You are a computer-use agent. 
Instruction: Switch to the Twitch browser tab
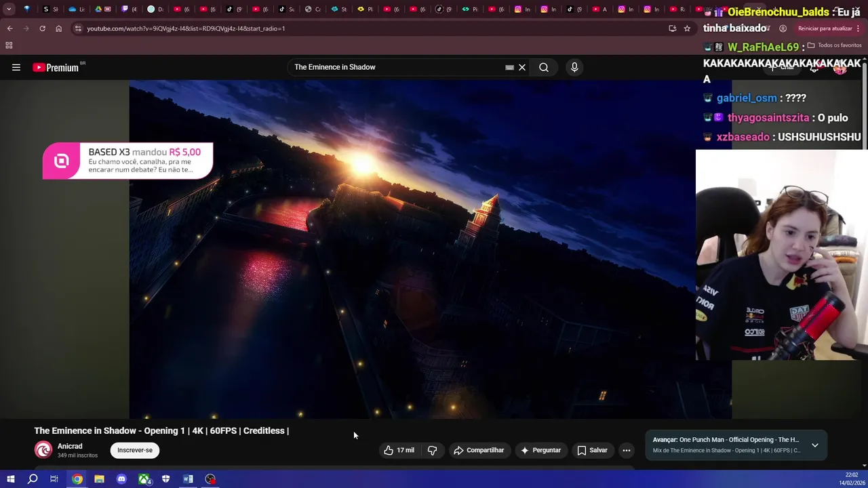tap(129, 9)
